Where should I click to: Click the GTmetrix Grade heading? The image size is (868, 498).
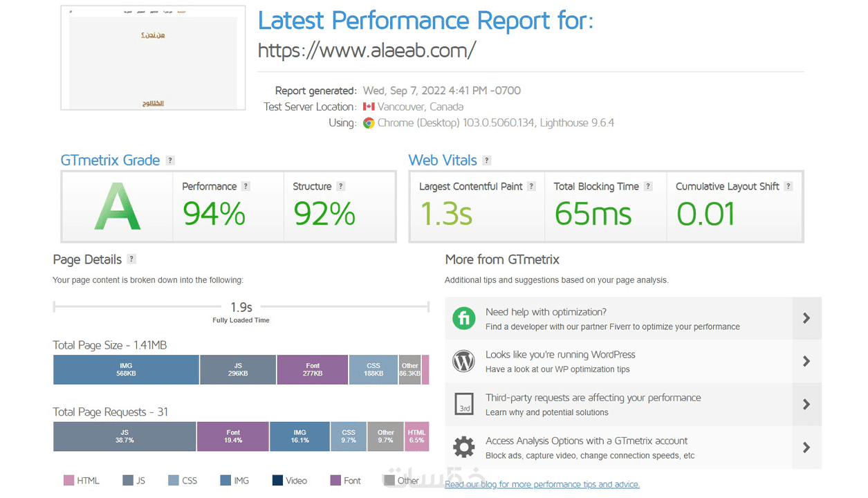click(110, 160)
